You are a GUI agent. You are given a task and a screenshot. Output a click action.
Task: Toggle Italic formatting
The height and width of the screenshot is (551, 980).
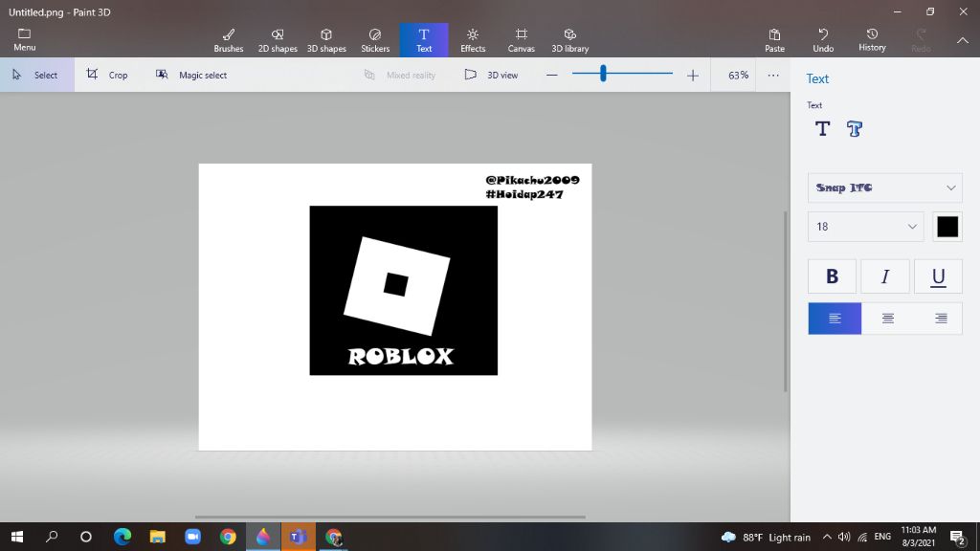885,276
